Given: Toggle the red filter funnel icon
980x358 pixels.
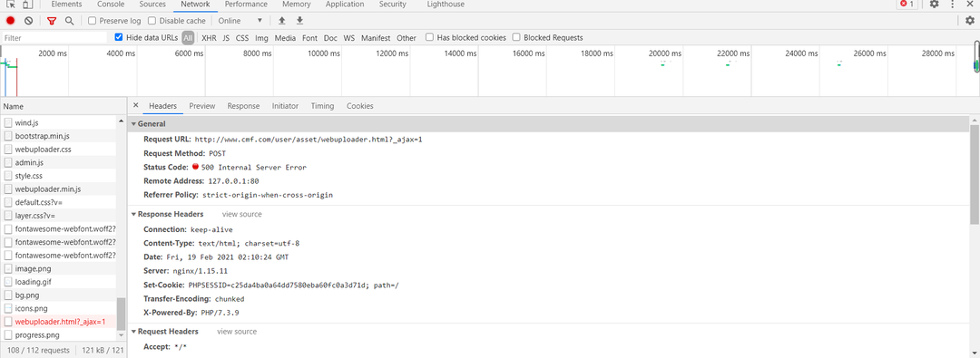Looking at the screenshot, I should pos(52,21).
